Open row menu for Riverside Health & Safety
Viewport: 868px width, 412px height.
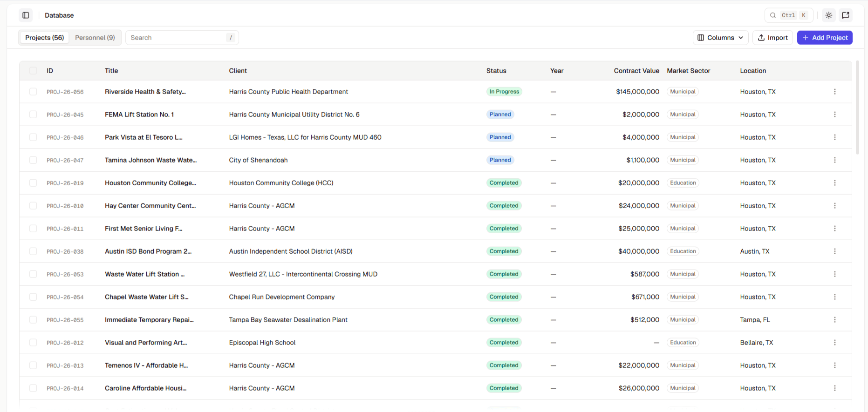(x=835, y=92)
